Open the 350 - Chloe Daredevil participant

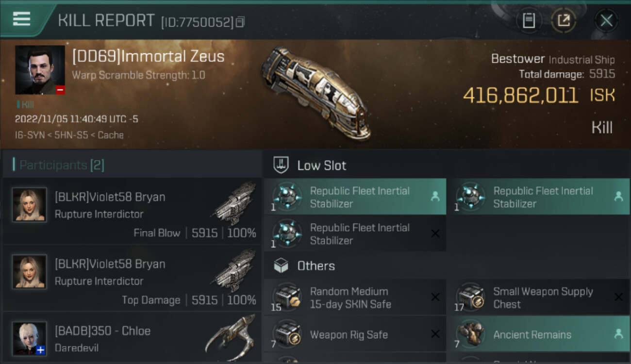(132, 338)
